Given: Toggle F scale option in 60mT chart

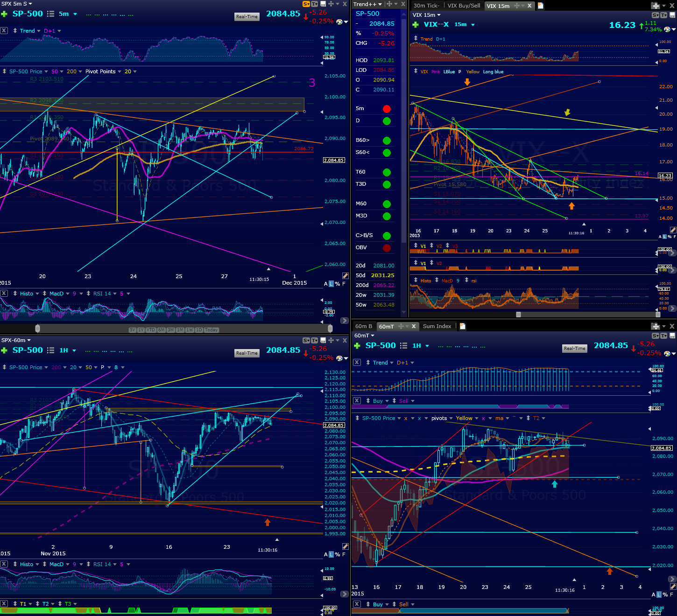Looking at the screenshot, I should tap(672, 595).
